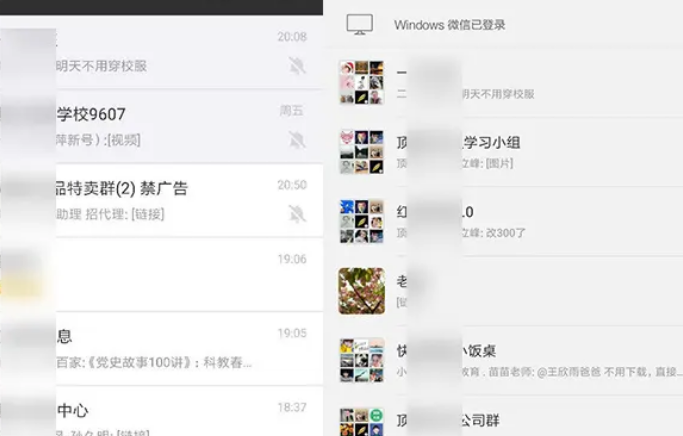Open the 学习小组 group conversation

504,152
